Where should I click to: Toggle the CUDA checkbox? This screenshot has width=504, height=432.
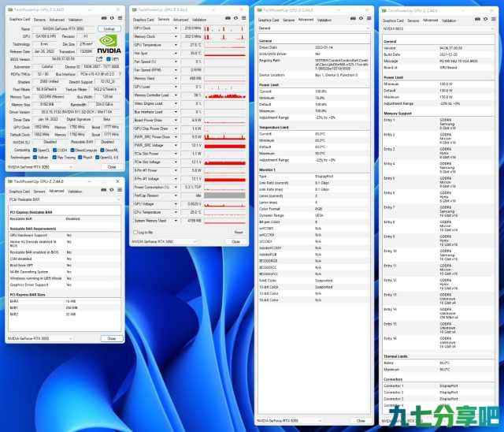[54, 151]
